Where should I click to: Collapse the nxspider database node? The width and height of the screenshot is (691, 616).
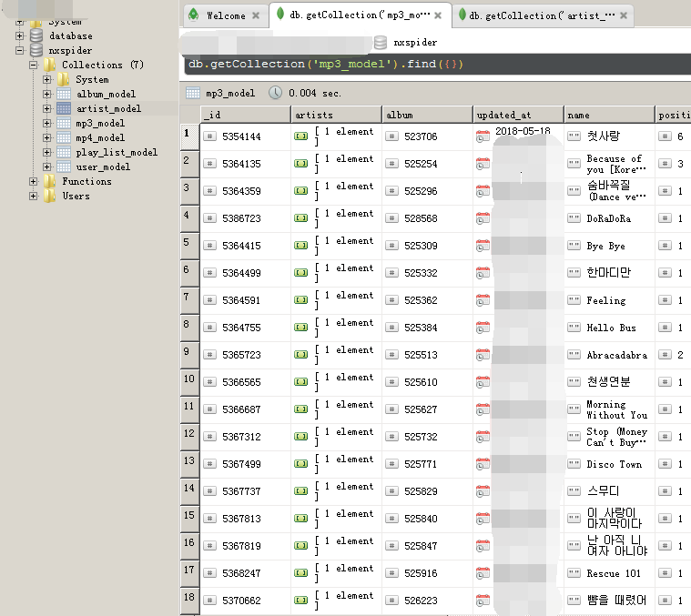pos(19,50)
